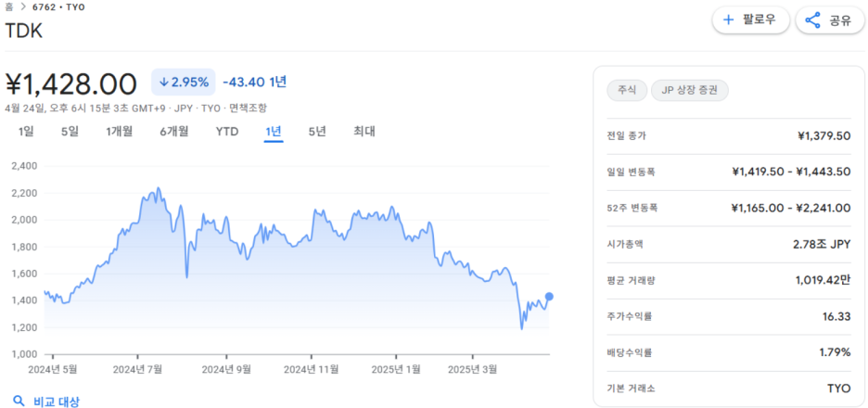
Task: Click the 2024년 9월 axis label
Action: 226,369
